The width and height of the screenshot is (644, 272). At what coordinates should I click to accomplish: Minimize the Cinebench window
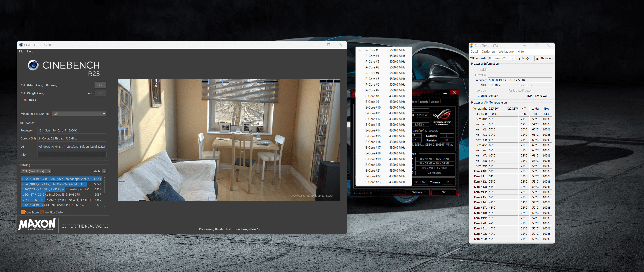click(316, 45)
